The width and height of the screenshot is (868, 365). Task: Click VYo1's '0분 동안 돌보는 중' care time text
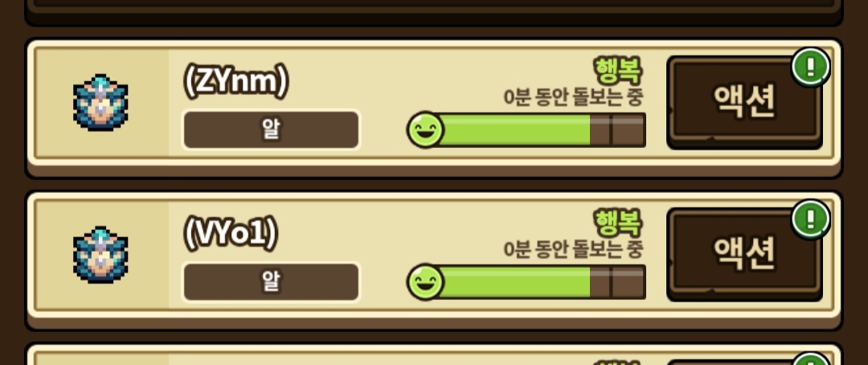(574, 250)
